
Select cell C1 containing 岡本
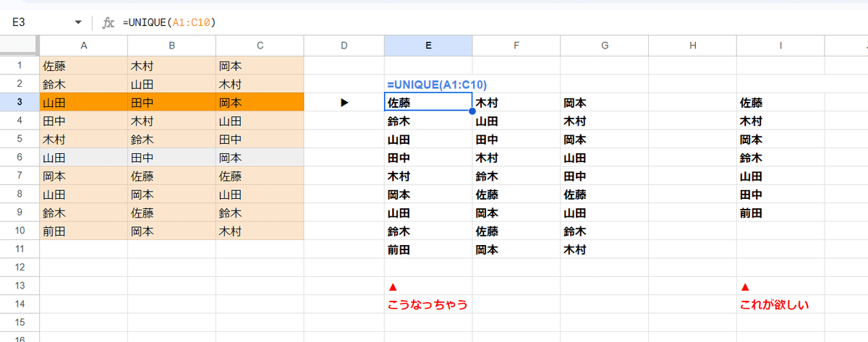pyautogui.click(x=260, y=65)
